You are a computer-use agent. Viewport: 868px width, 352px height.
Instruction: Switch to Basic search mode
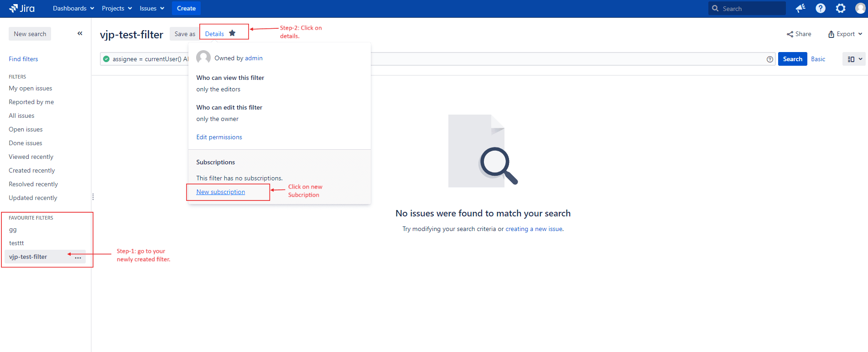click(x=818, y=59)
